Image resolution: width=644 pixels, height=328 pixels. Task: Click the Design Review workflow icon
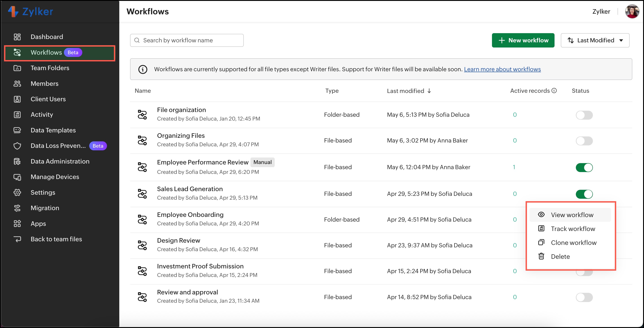pos(142,245)
